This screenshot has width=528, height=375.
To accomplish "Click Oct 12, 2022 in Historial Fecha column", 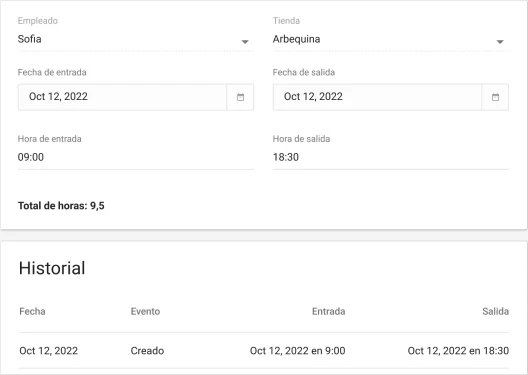I will [48, 351].
